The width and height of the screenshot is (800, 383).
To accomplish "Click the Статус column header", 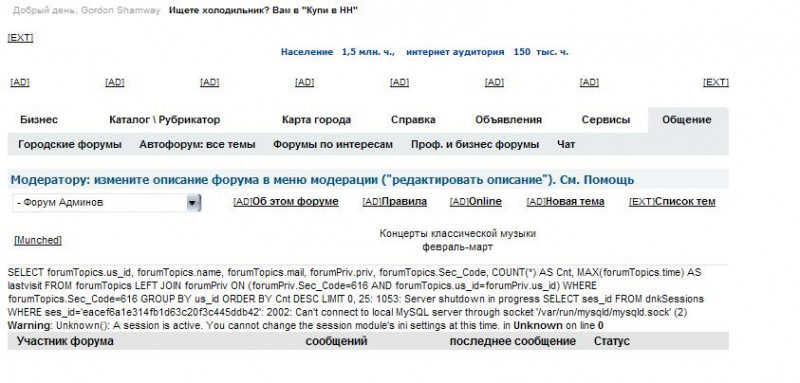I will 612,341.
